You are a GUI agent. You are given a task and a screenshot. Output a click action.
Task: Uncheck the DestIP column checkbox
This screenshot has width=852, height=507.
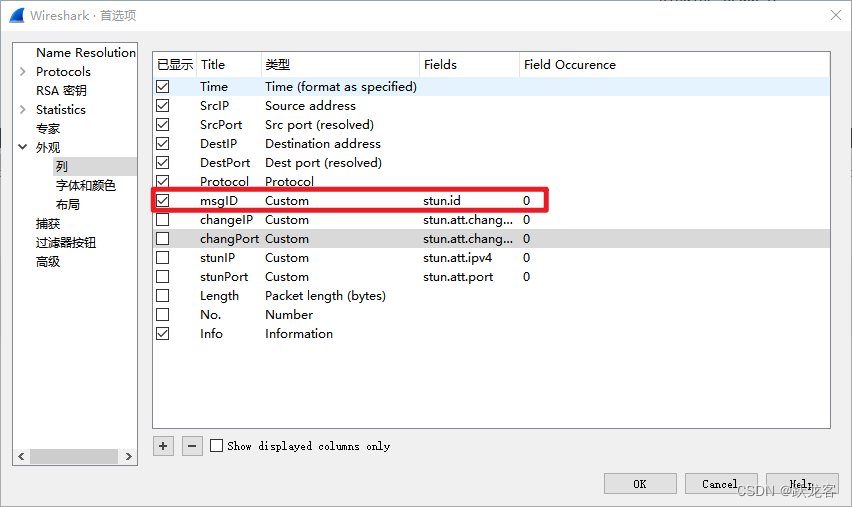[162, 143]
